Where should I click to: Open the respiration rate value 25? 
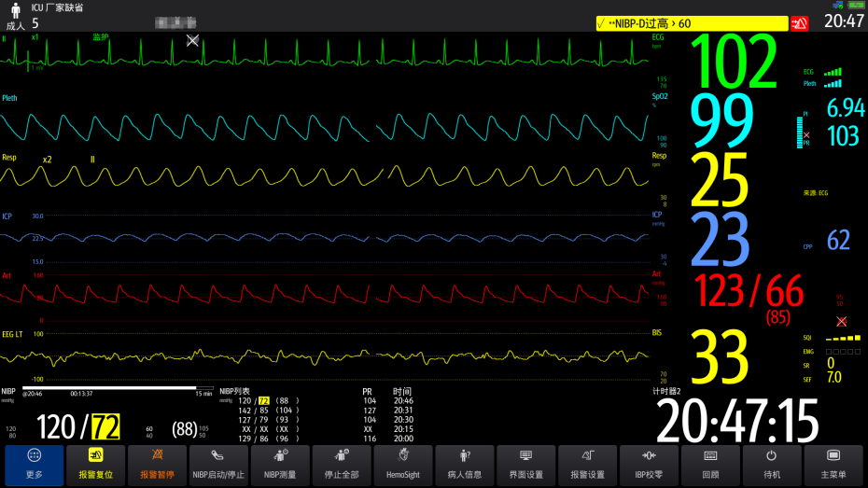720,180
